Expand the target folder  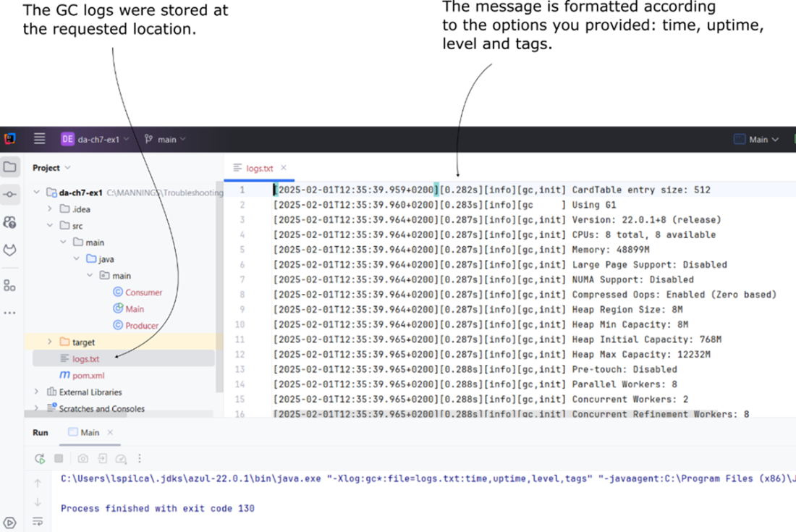[50, 342]
